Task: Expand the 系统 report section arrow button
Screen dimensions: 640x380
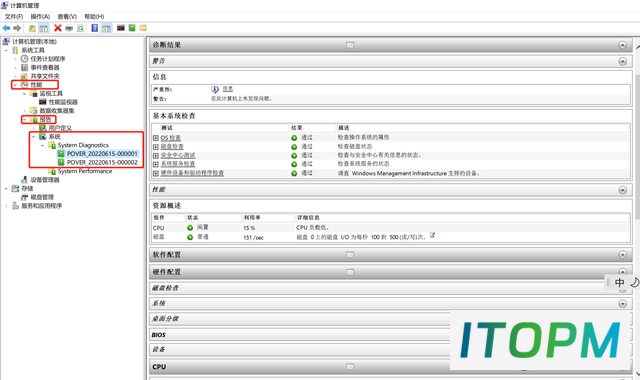Action: coord(622,304)
